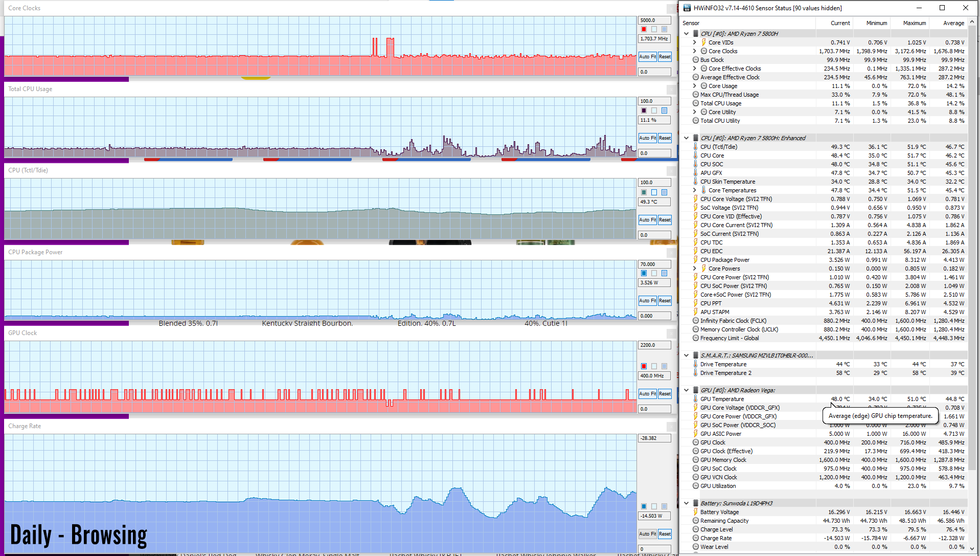The image size is (980, 556).
Task: Click the lightning bolt icon beside Core VIDs
Action: (703, 42)
